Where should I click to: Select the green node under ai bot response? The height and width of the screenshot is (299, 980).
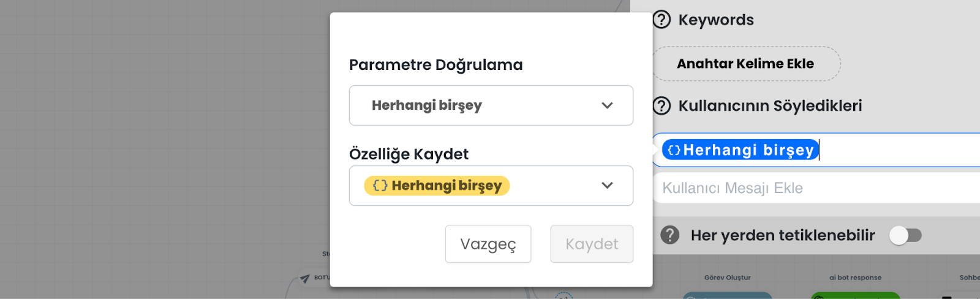tap(855, 296)
